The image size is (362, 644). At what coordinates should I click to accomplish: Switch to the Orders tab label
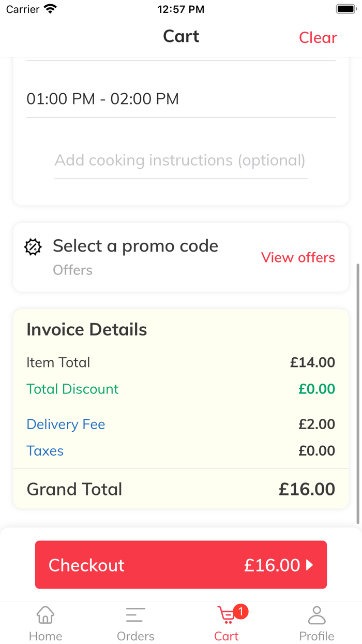[135, 636]
